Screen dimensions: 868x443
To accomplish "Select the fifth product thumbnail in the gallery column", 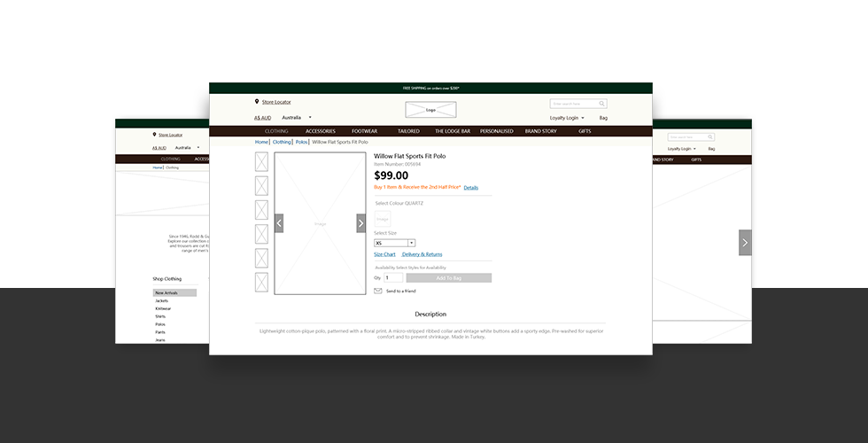I will [x=261, y=258].
